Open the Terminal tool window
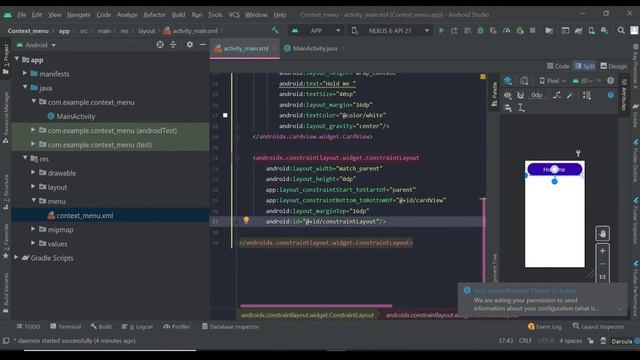 point(65,327)
